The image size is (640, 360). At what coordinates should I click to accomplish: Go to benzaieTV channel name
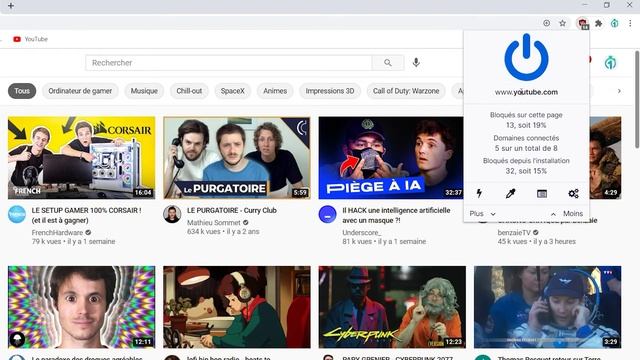click(x=514, y=232)
